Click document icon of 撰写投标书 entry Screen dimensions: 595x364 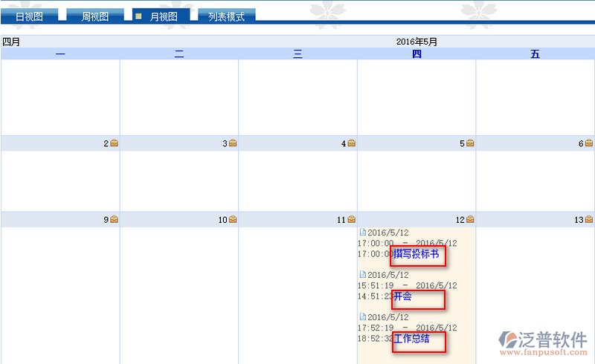[x=363, y=232]
